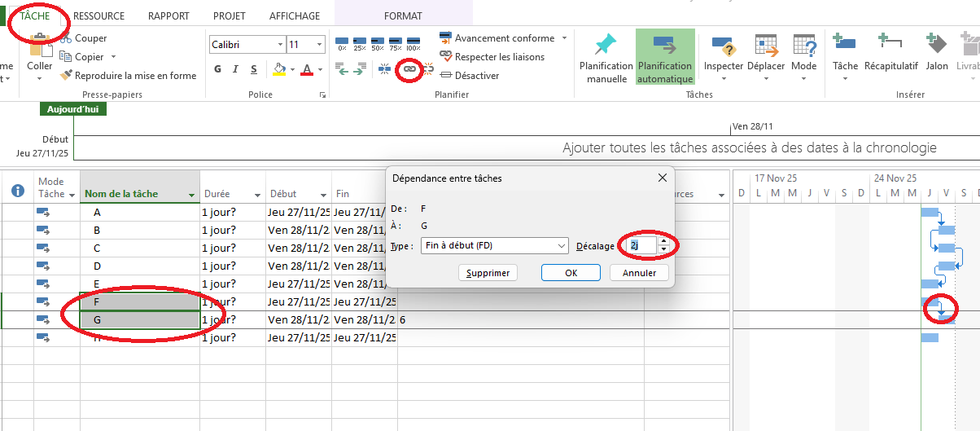Mark task 75% complete
The image size is (980, 431).
[x=396, y=42]
